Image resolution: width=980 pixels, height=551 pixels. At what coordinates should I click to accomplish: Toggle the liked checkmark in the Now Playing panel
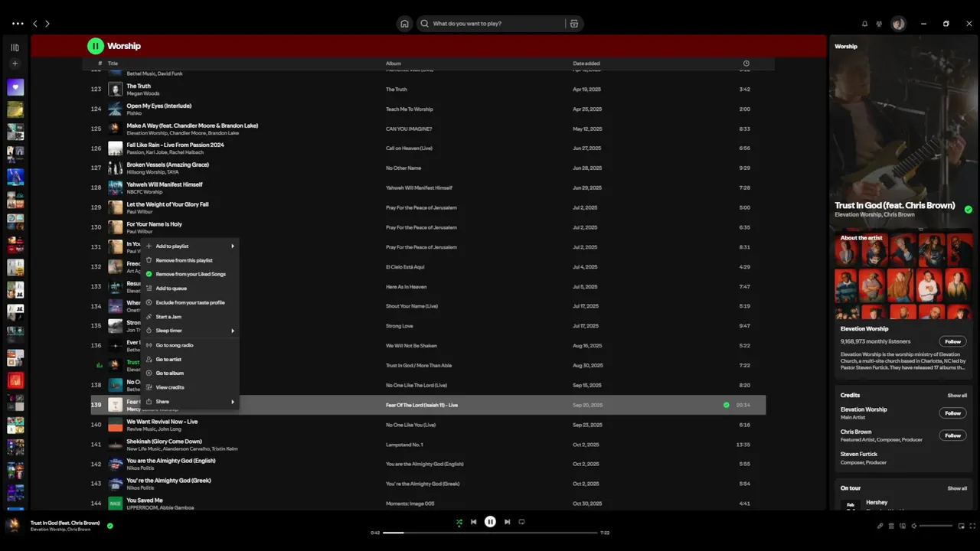point(969,209)
